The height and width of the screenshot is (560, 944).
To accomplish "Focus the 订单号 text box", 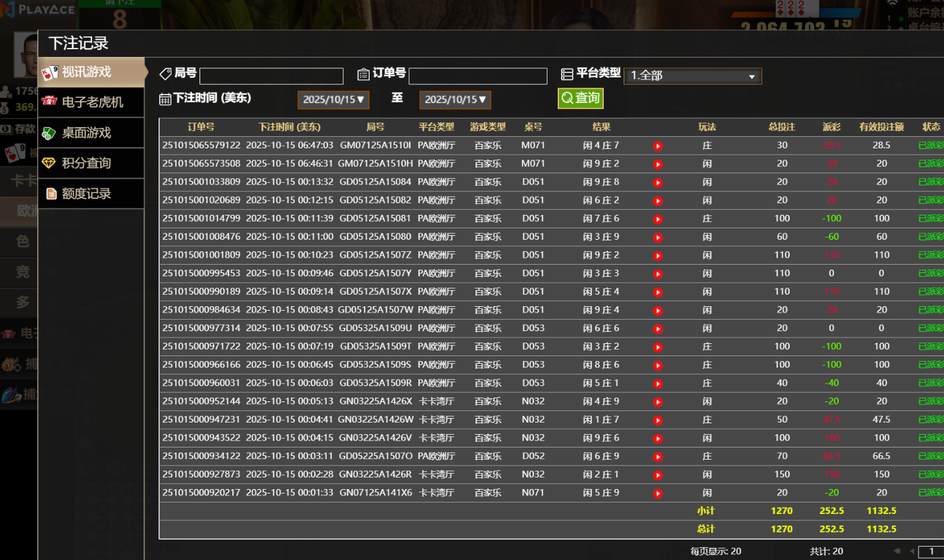I will [478, 77].
